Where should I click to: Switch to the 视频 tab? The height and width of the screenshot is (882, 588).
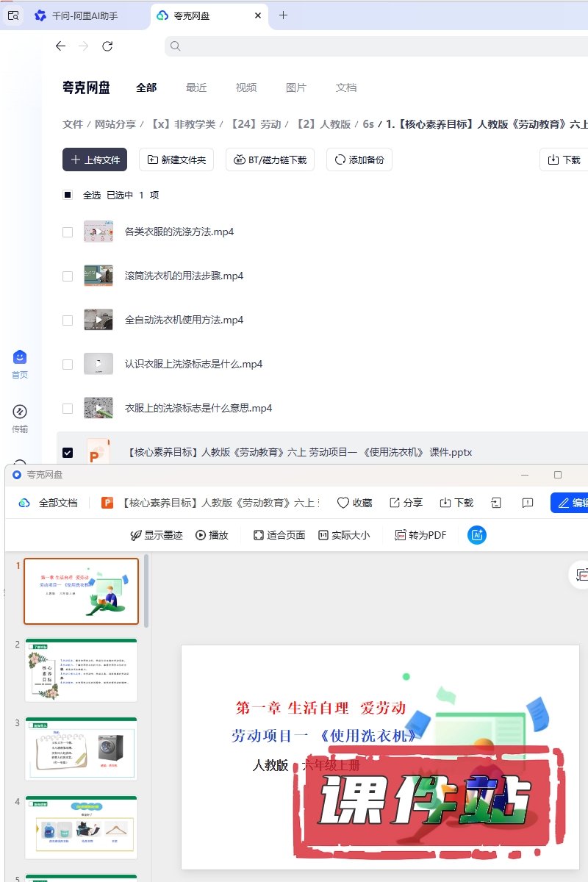point(246,87)
